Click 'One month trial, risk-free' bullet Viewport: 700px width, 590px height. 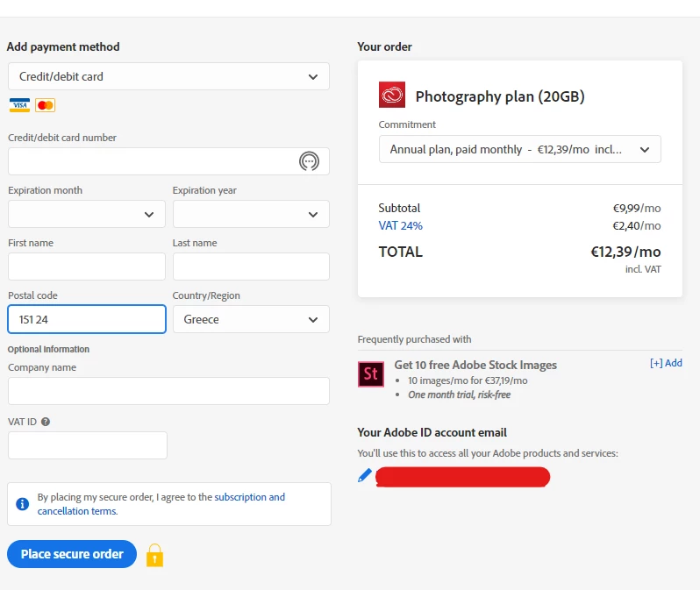tap(459, 395)
